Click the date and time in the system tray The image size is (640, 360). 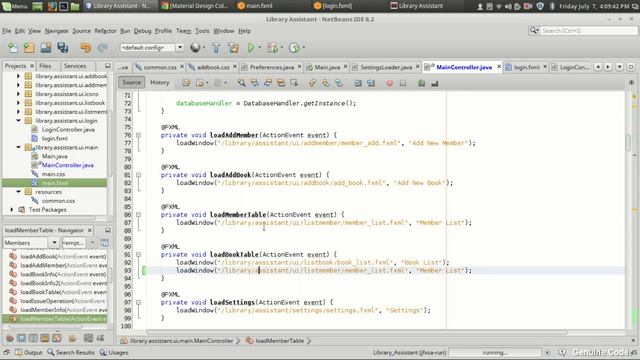coord(594,6)
